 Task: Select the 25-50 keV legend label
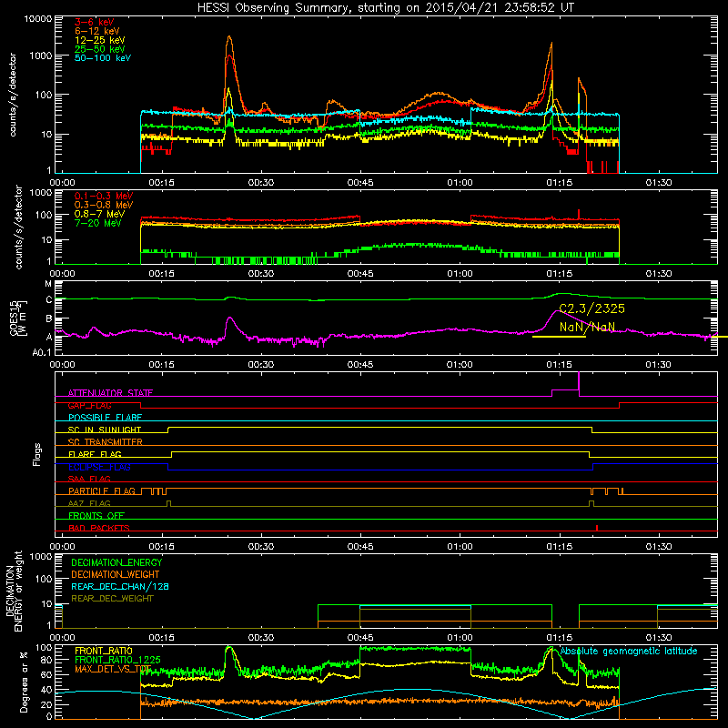point(99,49)
